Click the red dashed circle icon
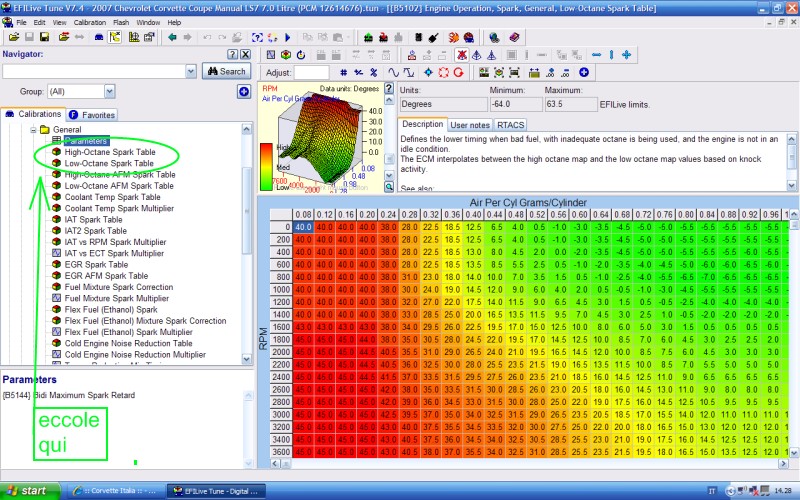This screenshot has height=500, width=800. pyautogui.click(x=443, y=72)
